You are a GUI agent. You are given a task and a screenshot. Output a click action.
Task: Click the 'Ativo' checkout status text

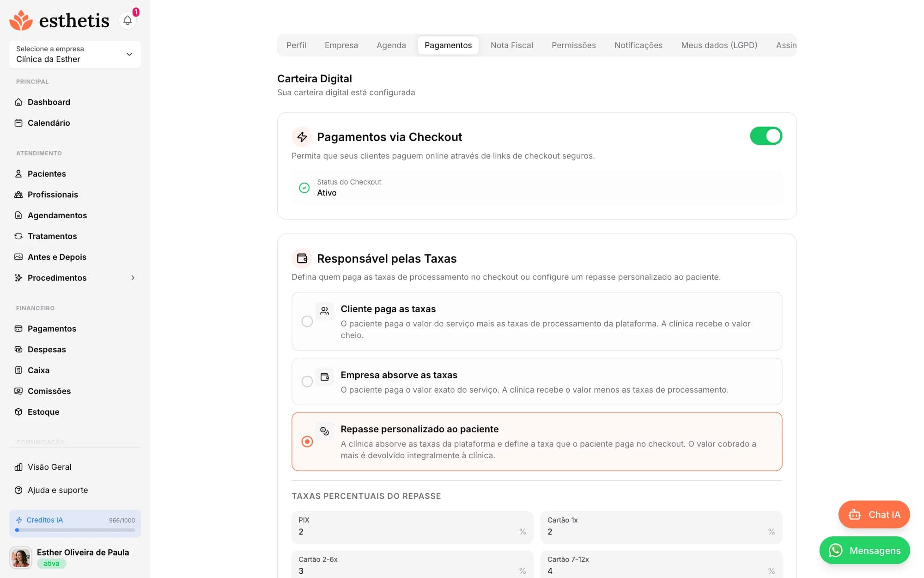click(x=327, y=193)
